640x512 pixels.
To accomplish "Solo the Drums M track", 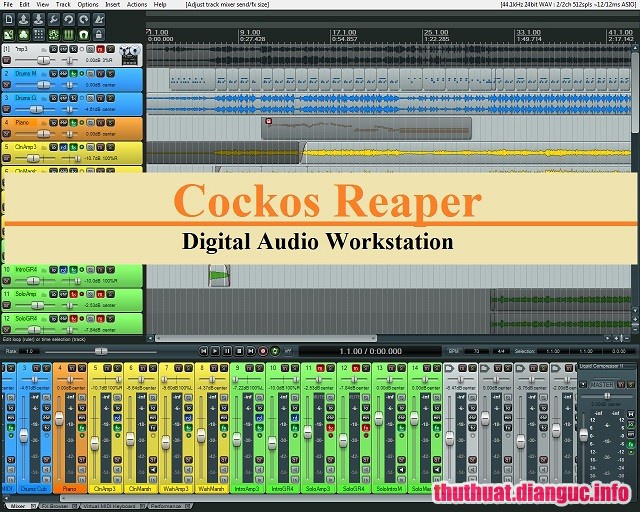I will click(x=110, y=74).
